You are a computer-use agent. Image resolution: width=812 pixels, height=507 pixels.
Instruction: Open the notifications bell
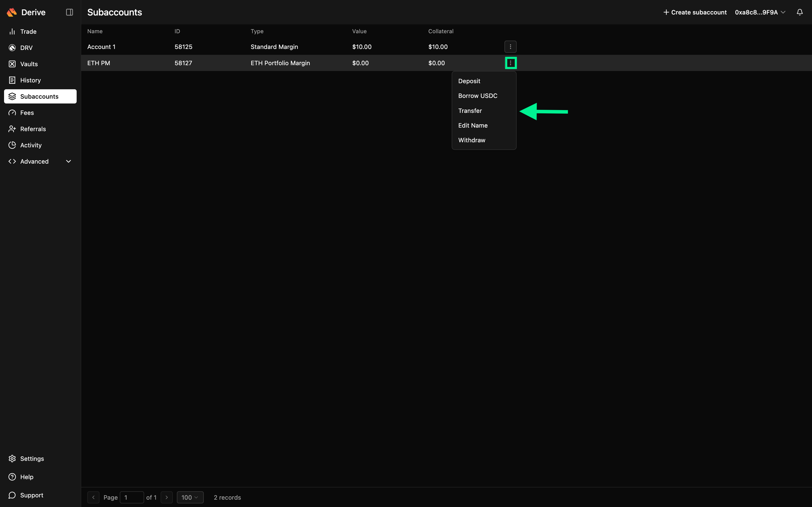click(x=800, y=12)
